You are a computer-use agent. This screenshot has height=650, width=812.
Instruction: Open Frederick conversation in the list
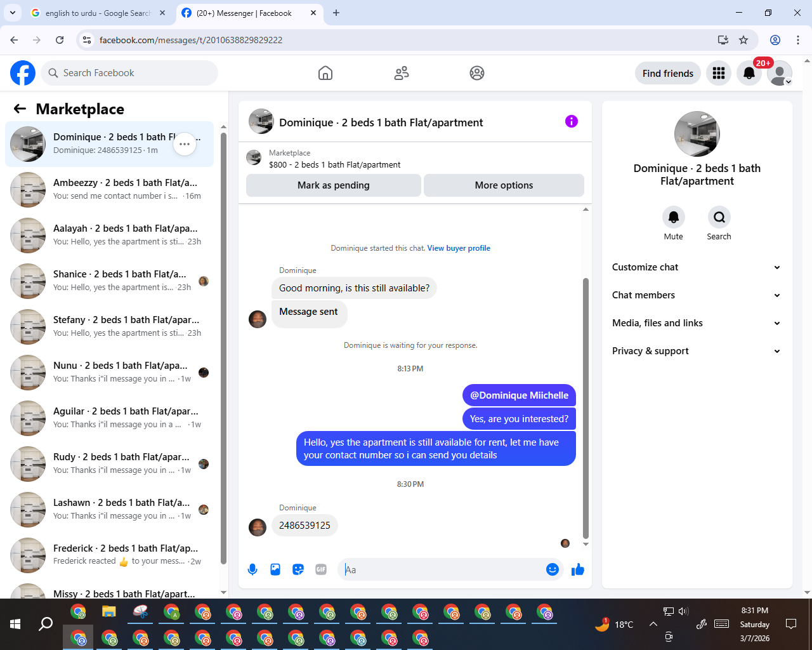tap(109, 555)
